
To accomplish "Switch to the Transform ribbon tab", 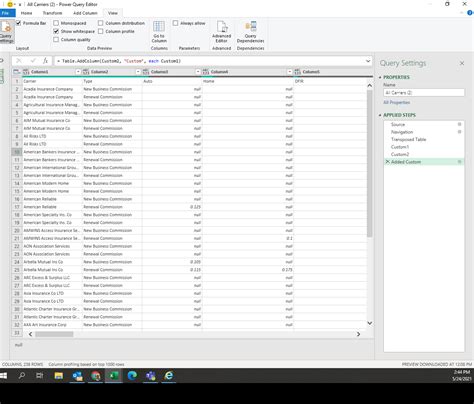I will [x=52, y=13].
